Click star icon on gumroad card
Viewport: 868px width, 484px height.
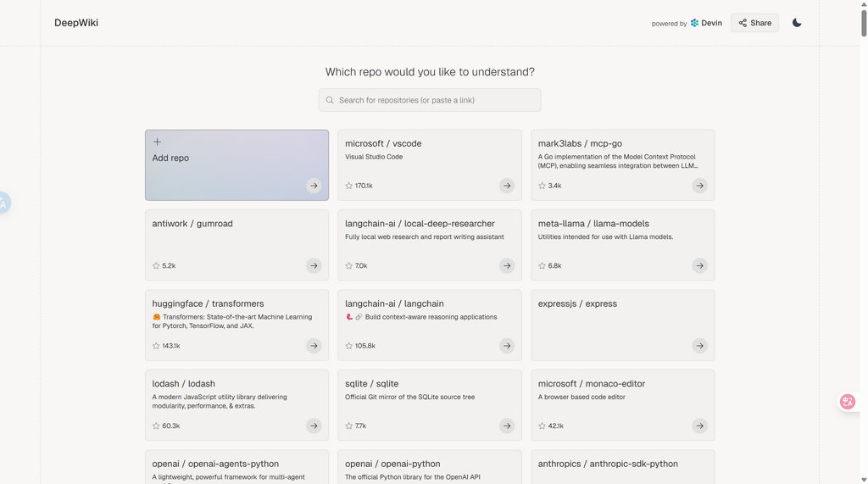(156, 266)
